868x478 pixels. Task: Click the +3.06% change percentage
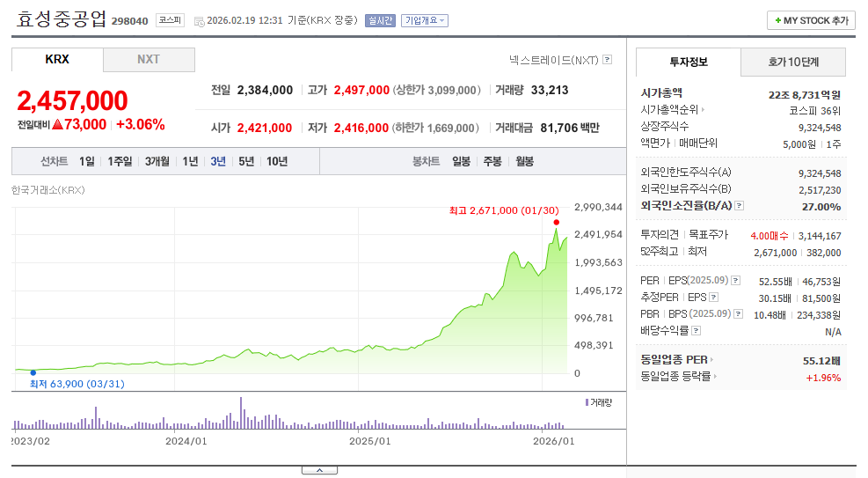[141, 124]
